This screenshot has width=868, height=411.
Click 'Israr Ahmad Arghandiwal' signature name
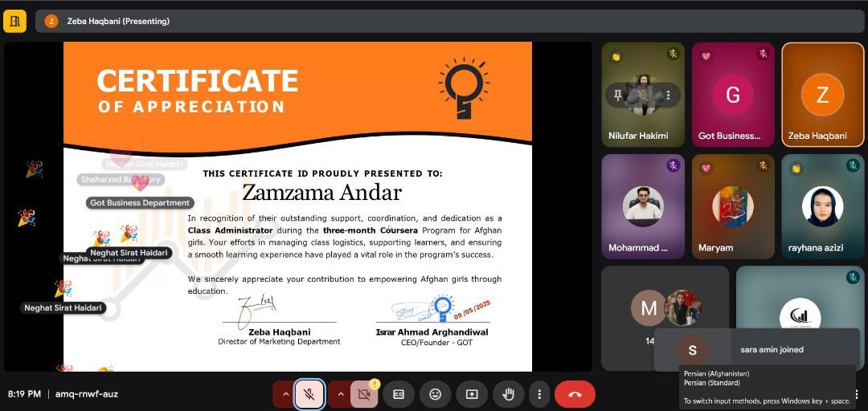point(432,332)
